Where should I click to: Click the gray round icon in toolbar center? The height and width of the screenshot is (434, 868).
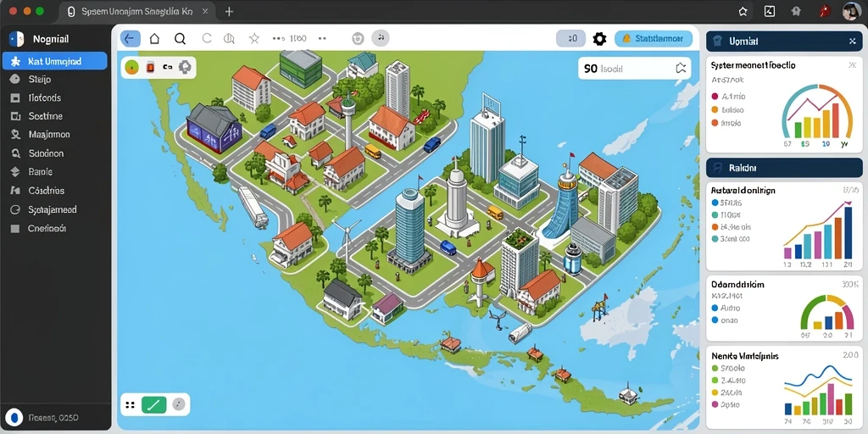359,38
